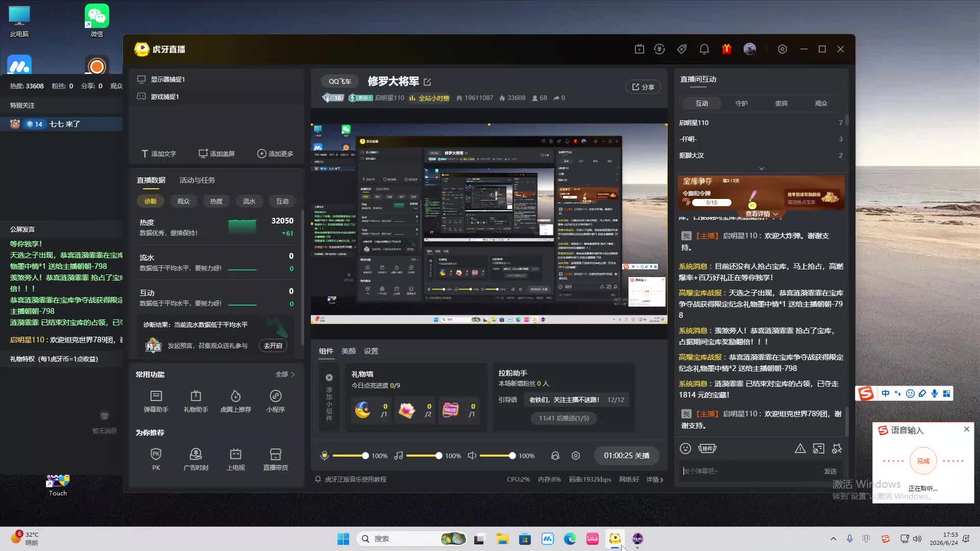Click the warning triangle icon in chat
This screenshot has height=551, width=980.
tap(800, 448)
